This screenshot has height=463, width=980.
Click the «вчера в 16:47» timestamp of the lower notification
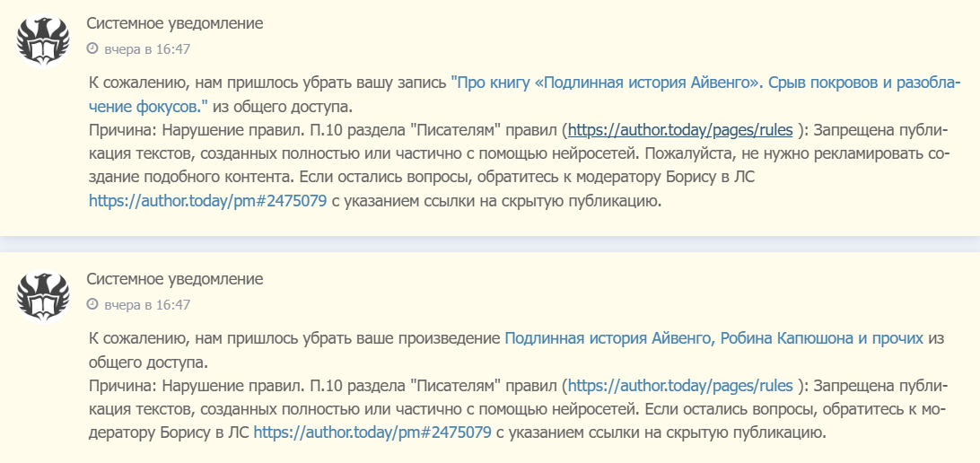(147, 305)
